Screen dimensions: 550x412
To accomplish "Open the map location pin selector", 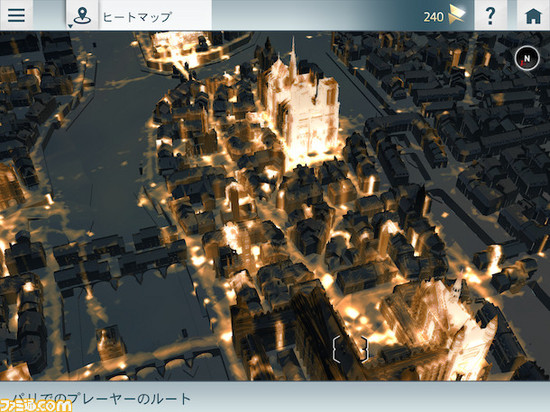I will click(x=82, y=15).
